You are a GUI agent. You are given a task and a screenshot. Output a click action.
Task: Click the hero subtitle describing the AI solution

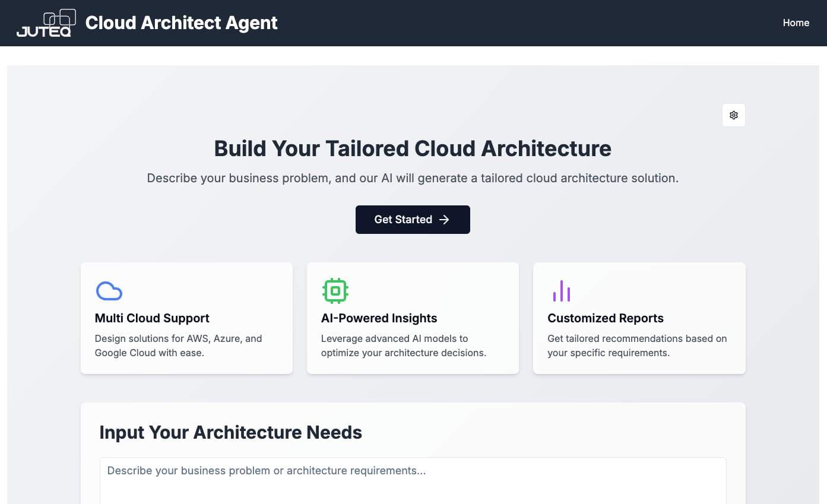coord(413,178)
